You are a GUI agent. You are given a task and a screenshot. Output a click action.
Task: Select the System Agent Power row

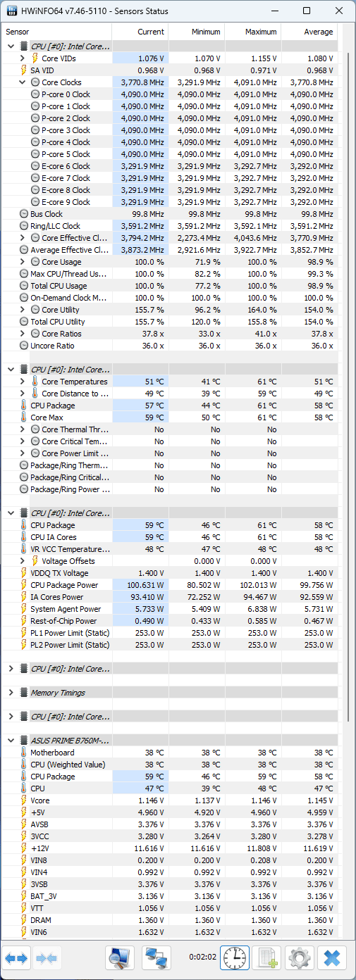(x=170, y=609)
